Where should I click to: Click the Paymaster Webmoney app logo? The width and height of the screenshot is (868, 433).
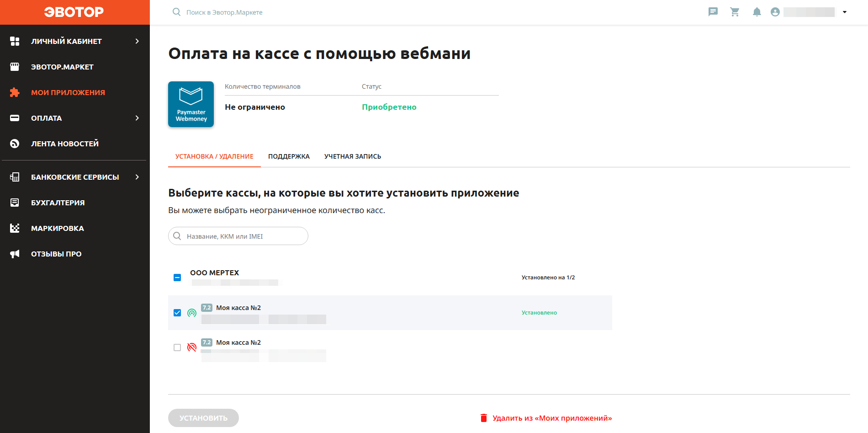pos(191,104)
